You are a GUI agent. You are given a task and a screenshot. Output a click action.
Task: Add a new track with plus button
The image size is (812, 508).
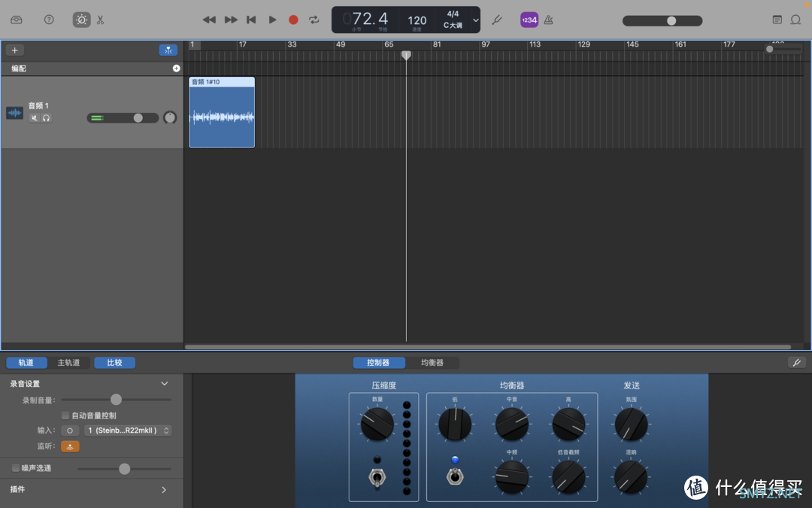click(14, 50)
